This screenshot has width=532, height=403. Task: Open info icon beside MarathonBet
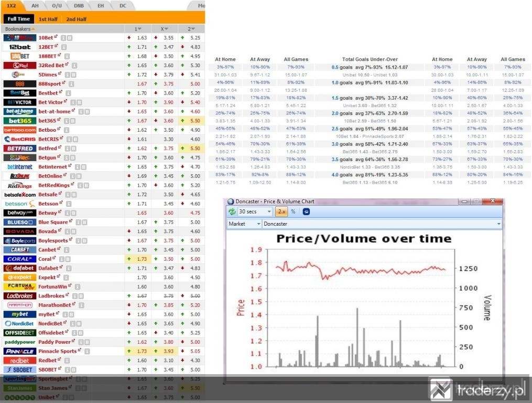tap(82, 305)
